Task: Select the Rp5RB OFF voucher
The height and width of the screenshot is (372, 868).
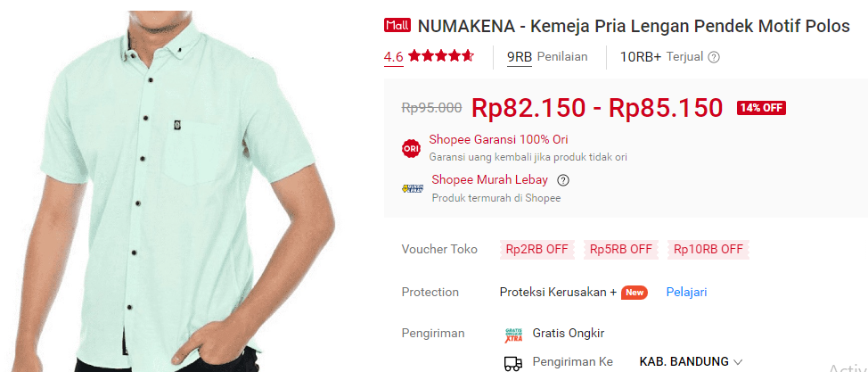Action: click(x=620, y=250)
